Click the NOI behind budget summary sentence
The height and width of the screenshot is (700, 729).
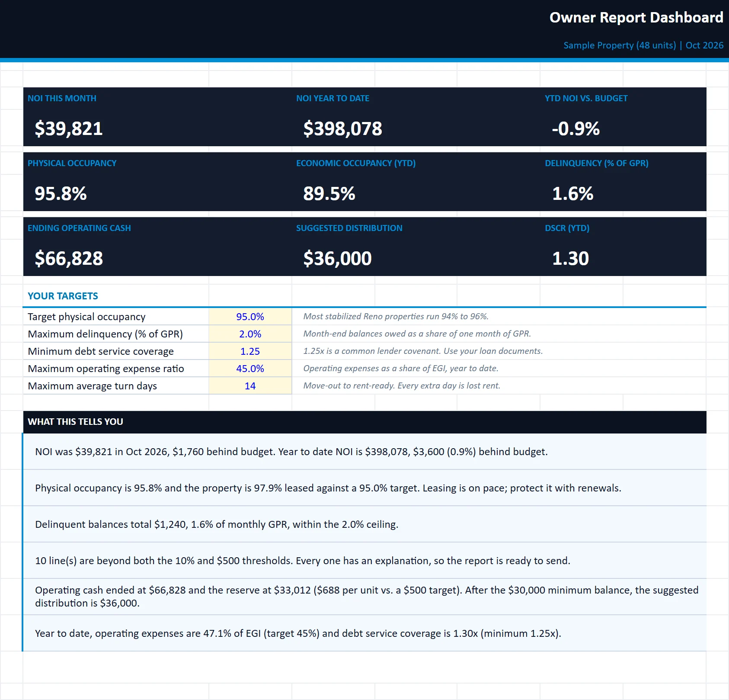(291, 452)
